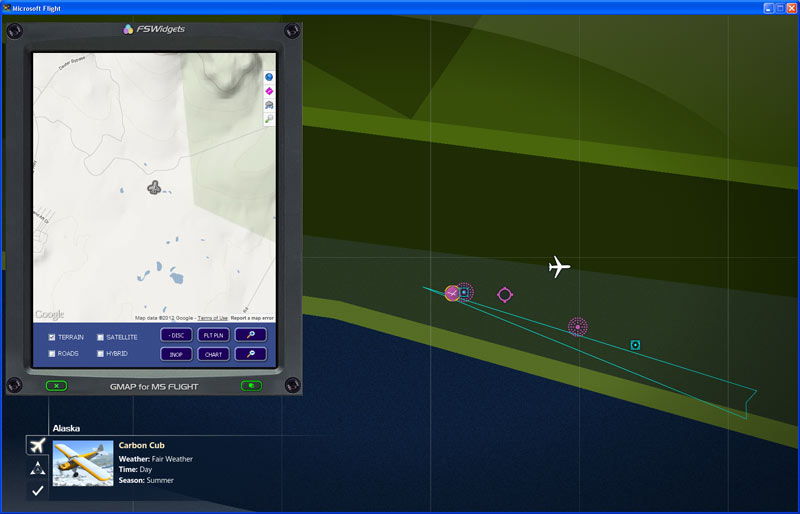Click the green X button on GMAP panel
The height and width of the screenshot is (514, 800).
pos(56,386)
